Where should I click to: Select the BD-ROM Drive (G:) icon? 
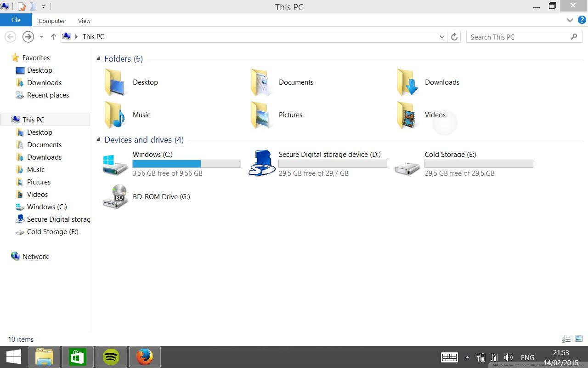(x=115, y=196)
